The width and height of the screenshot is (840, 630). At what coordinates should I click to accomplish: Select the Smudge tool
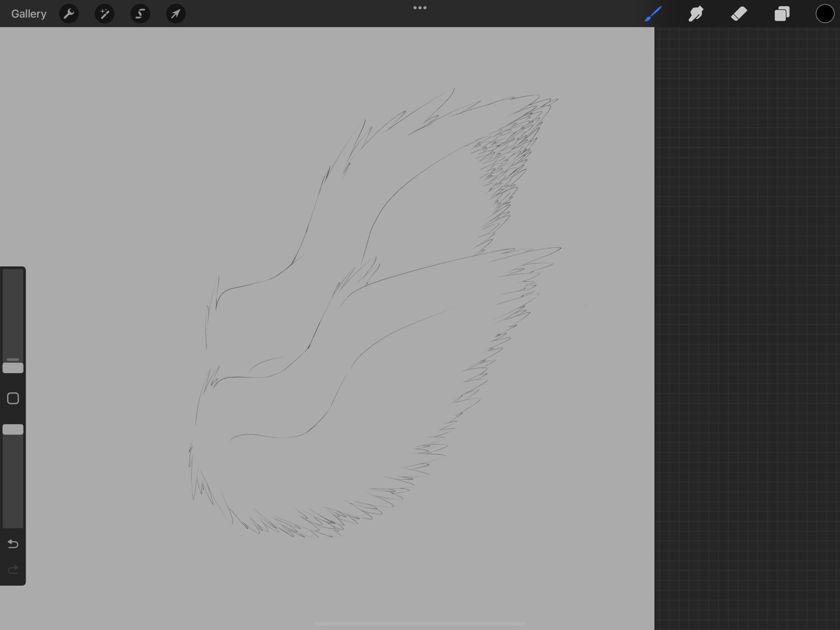tap(696, 14)
